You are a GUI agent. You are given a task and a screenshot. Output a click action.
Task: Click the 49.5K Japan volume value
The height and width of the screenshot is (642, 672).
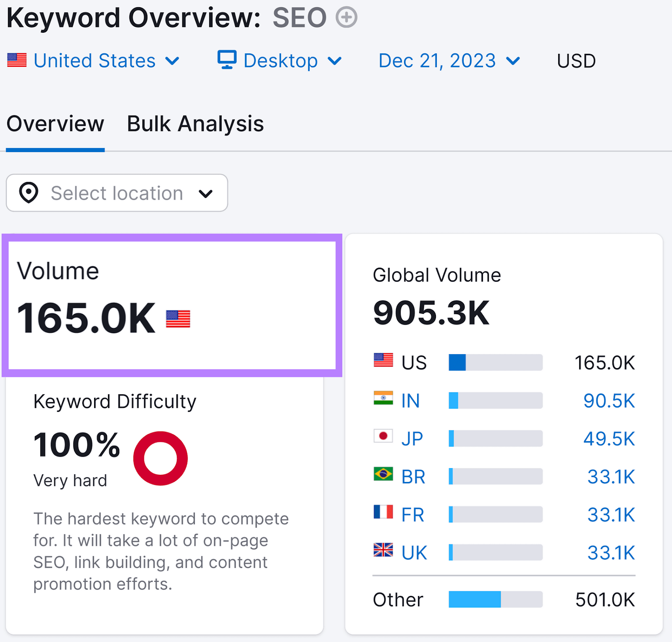coord(608,438)
